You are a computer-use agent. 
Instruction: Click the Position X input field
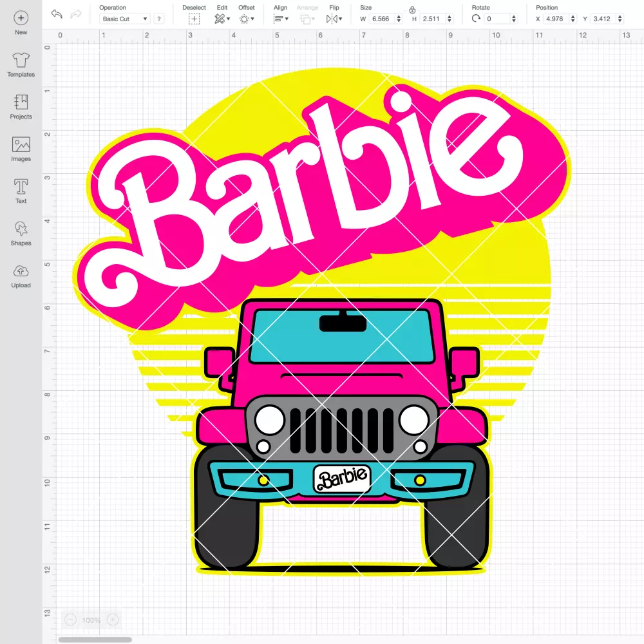click(x=556, y=19)
